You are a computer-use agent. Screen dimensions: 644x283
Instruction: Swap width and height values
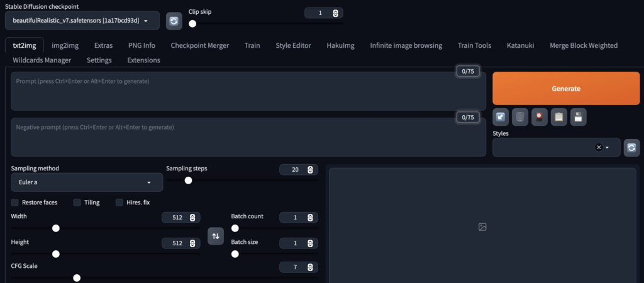(216, 236)
